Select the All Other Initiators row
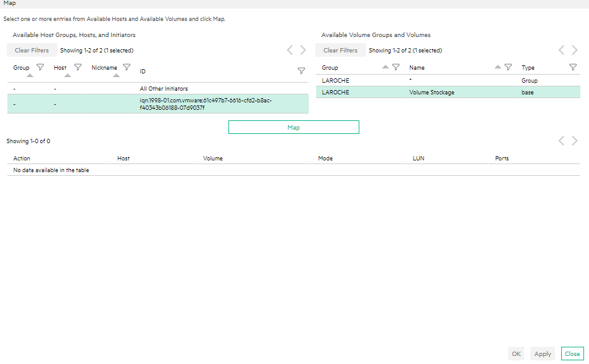Viewport: 589px width, 364px height. pyautogui.click(x=158, y=89)
